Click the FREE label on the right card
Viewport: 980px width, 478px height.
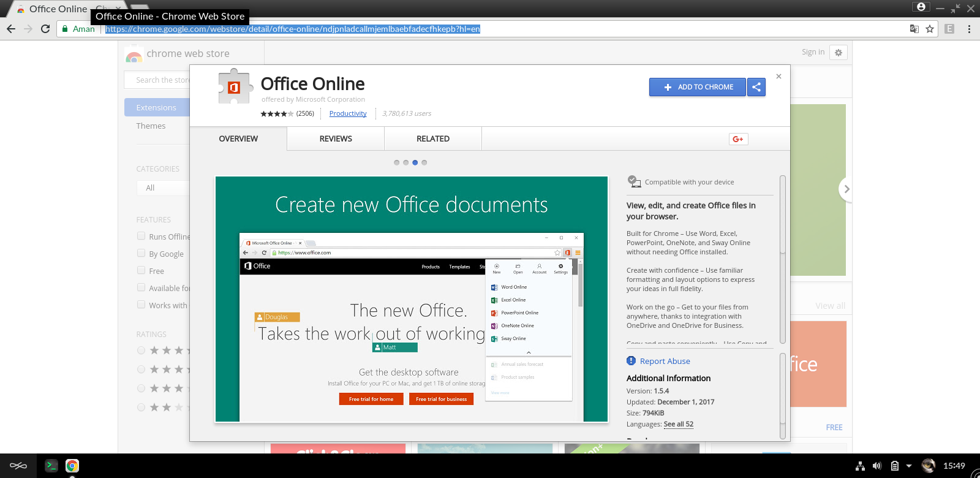[834, 427]
